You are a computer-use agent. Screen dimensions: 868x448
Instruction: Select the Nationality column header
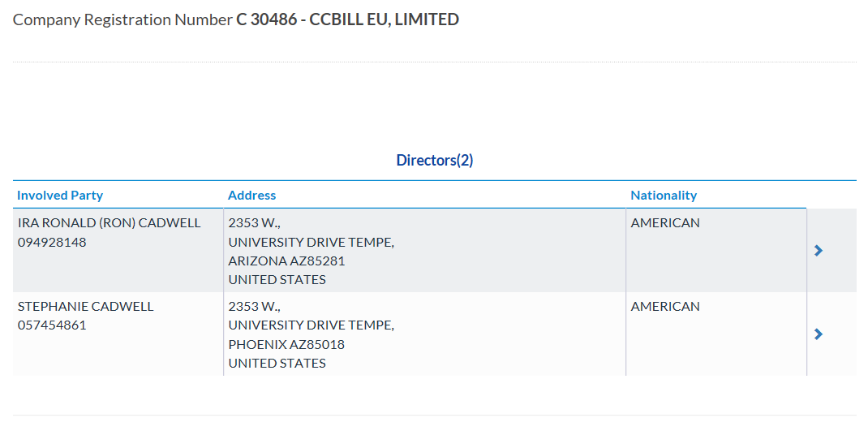[664, 196]
